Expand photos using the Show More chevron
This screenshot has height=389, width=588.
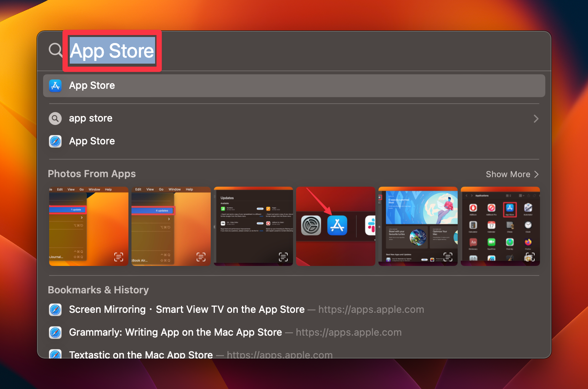(537, 174)
